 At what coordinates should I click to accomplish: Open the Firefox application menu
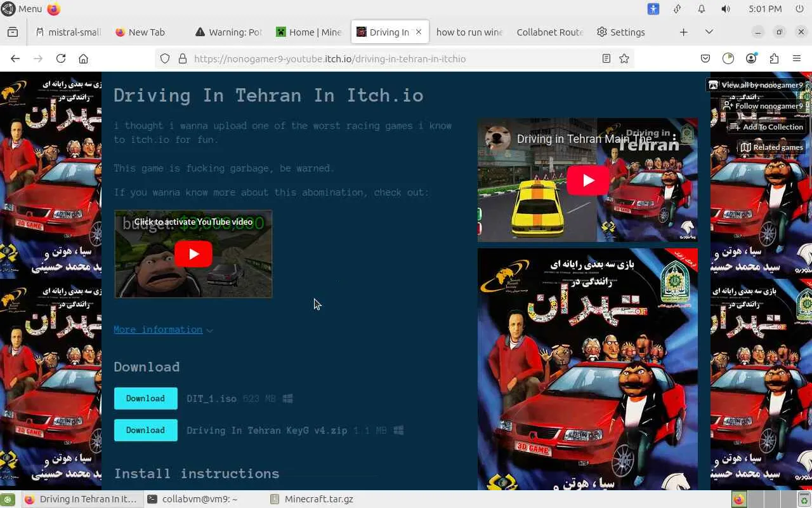coord(797,58)
